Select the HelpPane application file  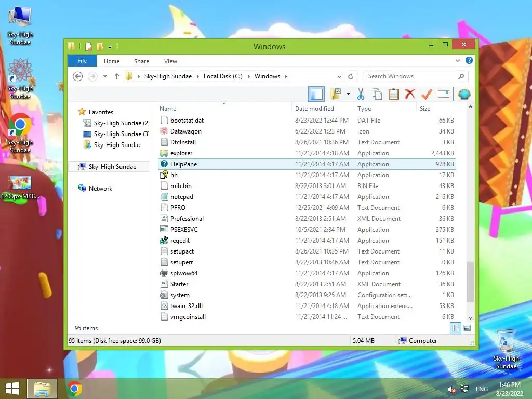click(x=307, y=164)
